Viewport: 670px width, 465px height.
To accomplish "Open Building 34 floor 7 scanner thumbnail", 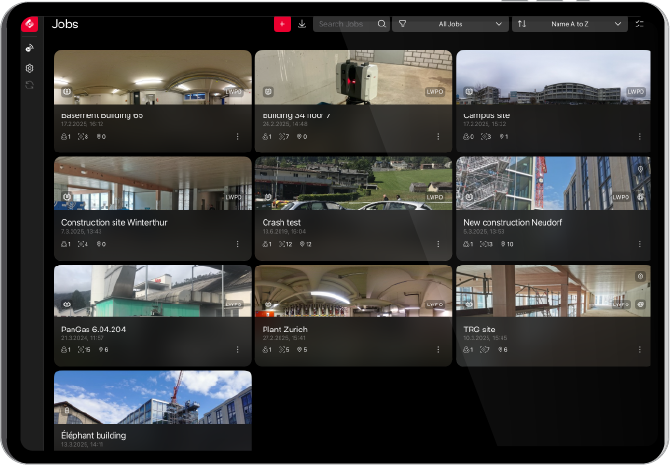I will click(x=353, y=77).
